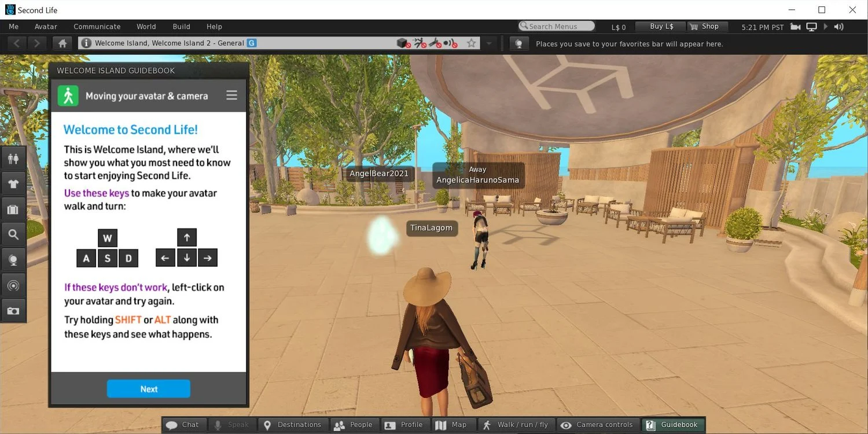Image resolution: width=868 pixels, height=434 pixels.
Task: Open the Me menu
Action: tap(14, 27)
